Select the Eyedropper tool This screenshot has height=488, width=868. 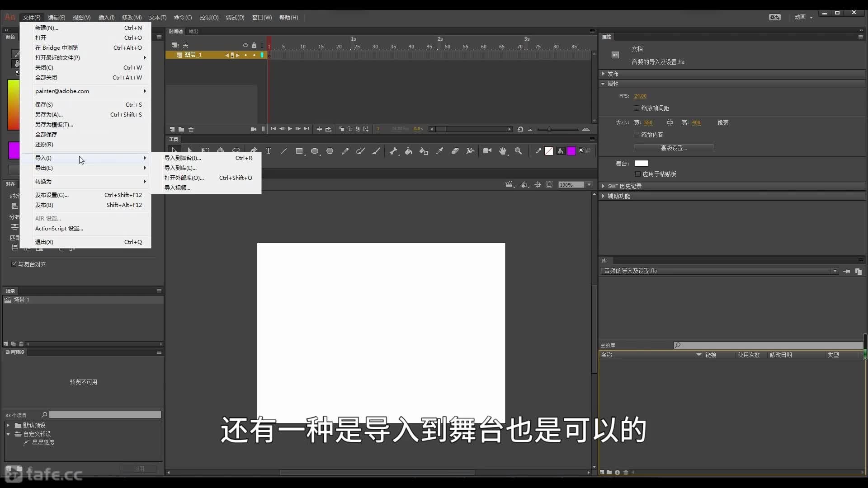pos(439,151)
